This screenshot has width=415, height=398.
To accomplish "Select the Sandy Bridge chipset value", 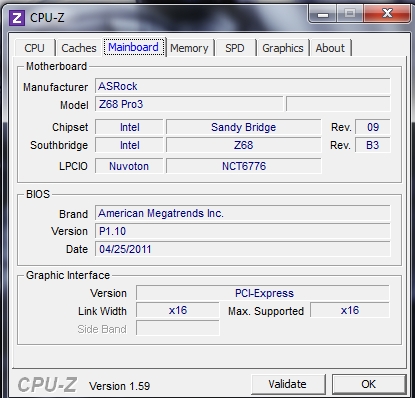I will tap(244, 127).
